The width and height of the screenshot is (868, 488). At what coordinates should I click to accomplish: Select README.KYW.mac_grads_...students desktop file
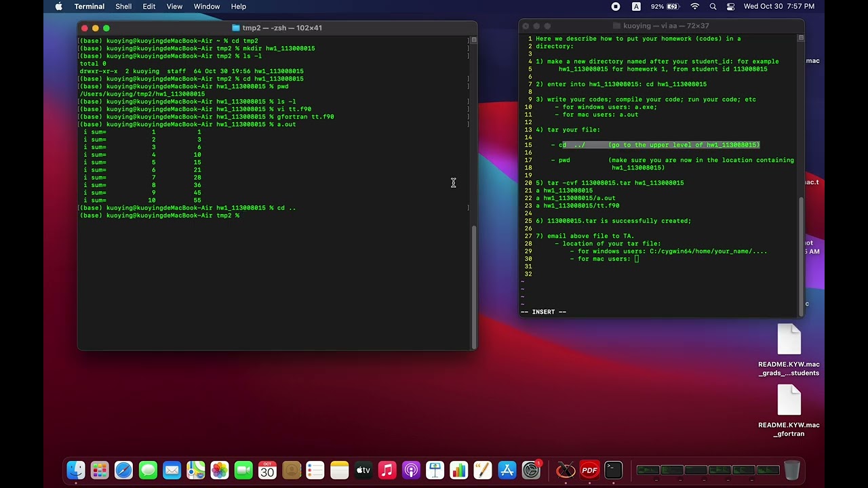point(789,350)
